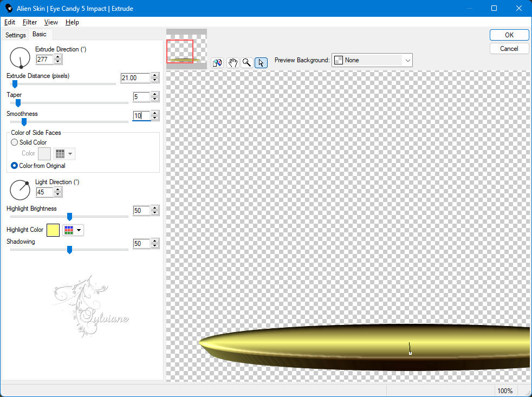Click the Extrude Direction dial
This screenshot has height=397, width=532.
tap(20, 58)
